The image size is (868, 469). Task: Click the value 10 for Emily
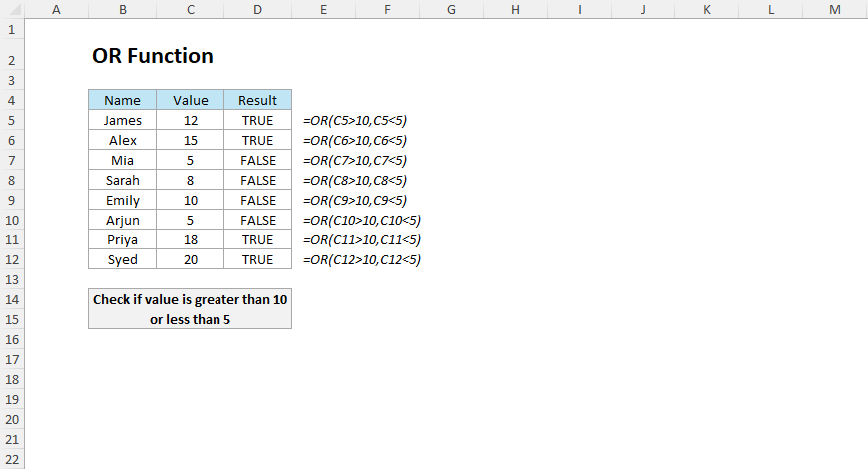tap(191, 200)
